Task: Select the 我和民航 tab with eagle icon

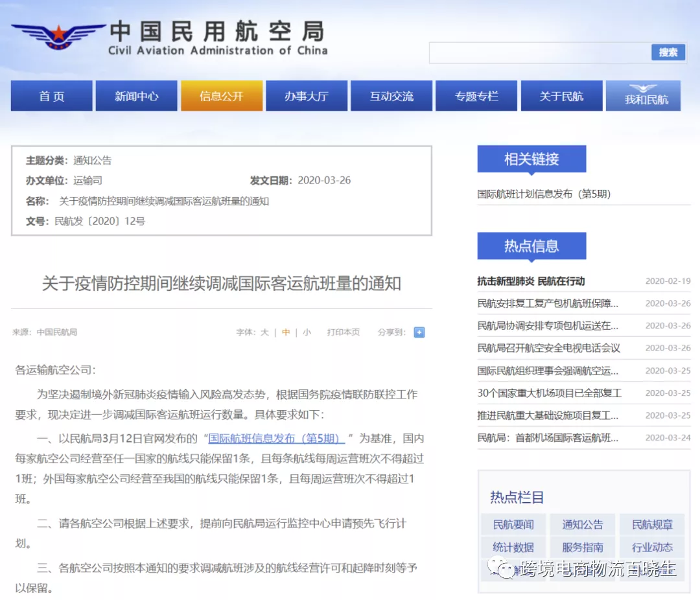Action: [642, 95]
